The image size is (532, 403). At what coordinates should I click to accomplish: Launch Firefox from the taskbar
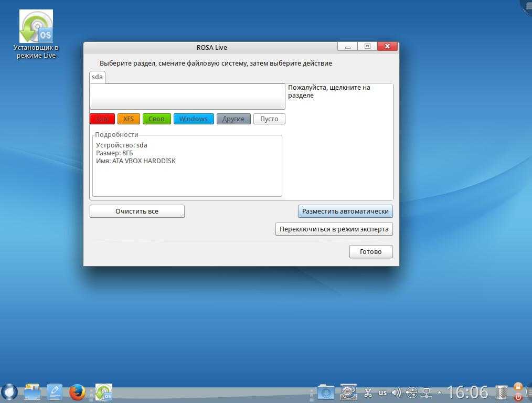tap(77, 392)
